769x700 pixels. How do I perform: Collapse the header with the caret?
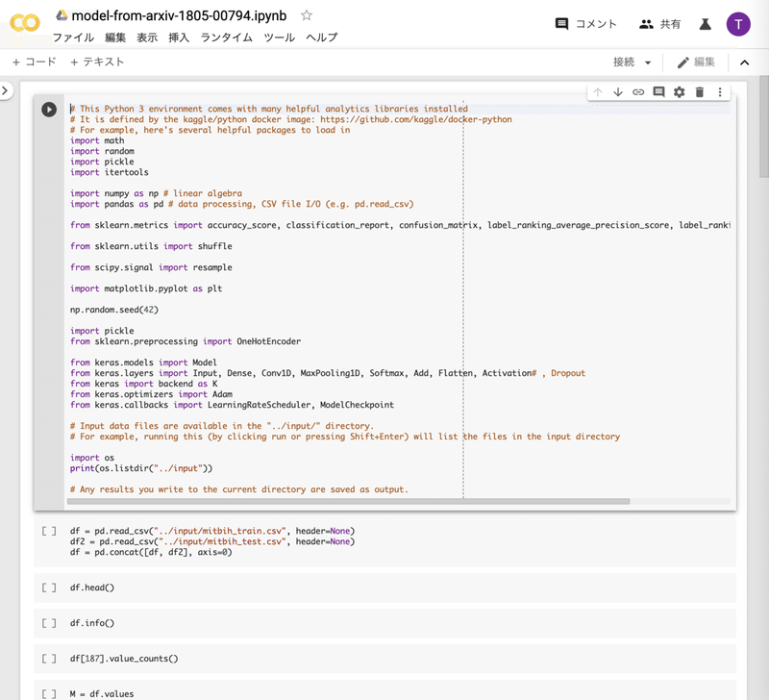pos(744,62)
